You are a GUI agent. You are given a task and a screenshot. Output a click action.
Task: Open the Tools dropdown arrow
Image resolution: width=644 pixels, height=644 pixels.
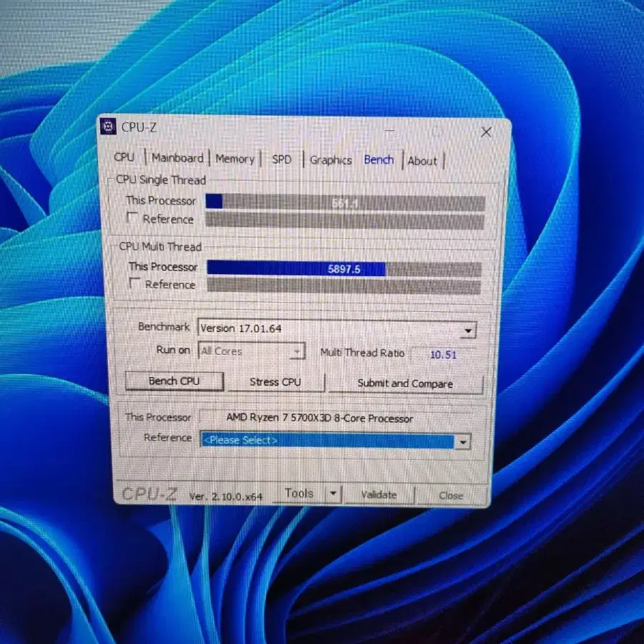pos(333,493)
